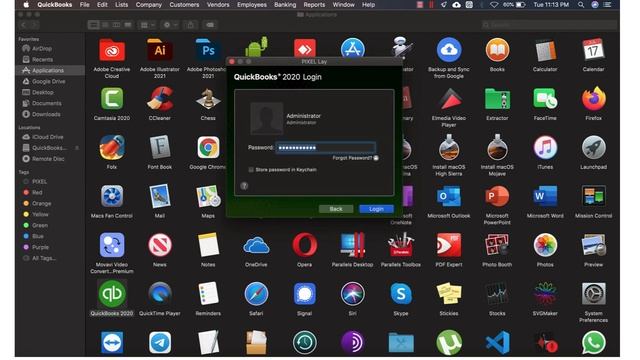Open SVGMaker application

[x=545, y=294]
